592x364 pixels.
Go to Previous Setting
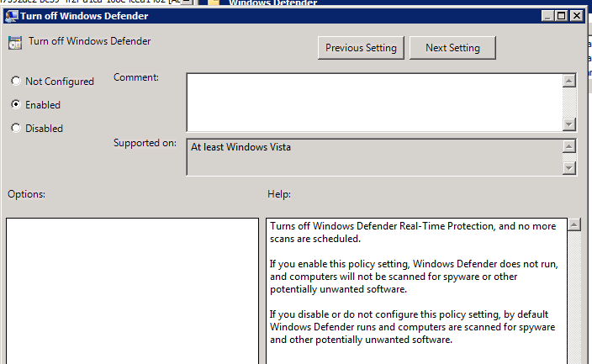361,48
